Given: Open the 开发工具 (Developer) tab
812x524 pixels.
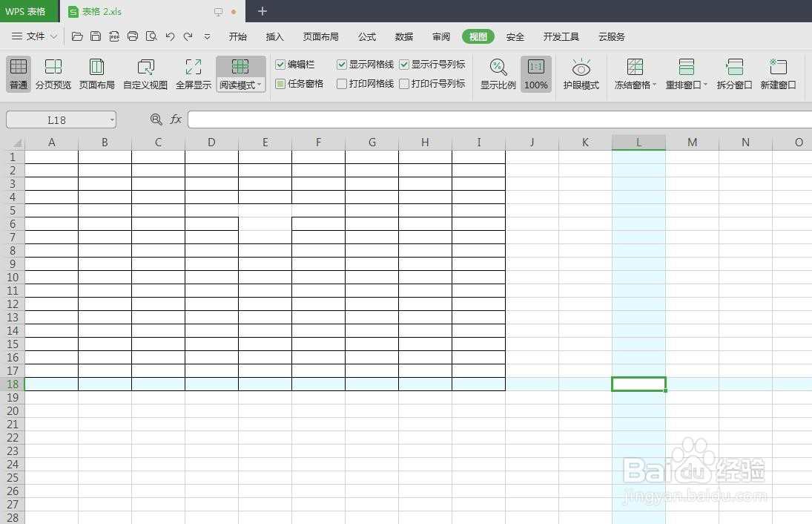Looking at the screenshot, I should [x=561, y=36].
